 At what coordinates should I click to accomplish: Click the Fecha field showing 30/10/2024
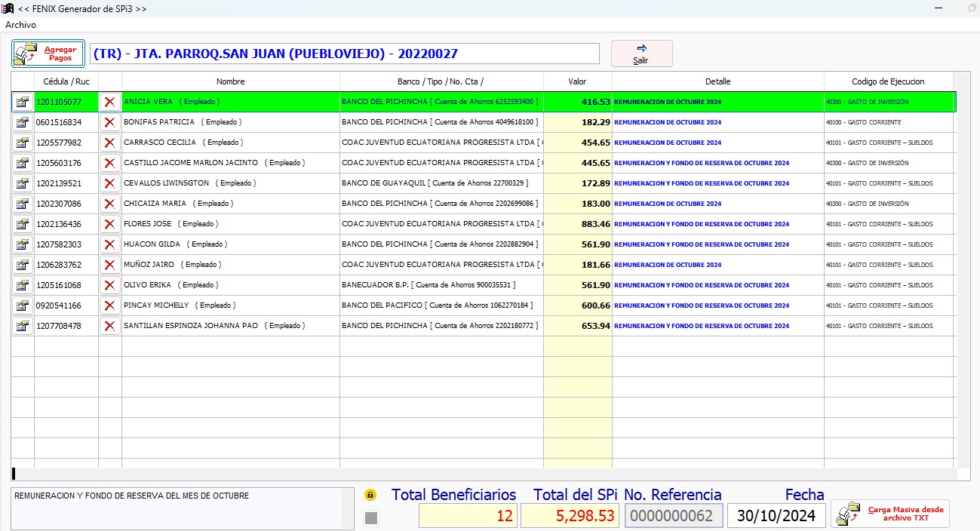[x=776, y=516]
